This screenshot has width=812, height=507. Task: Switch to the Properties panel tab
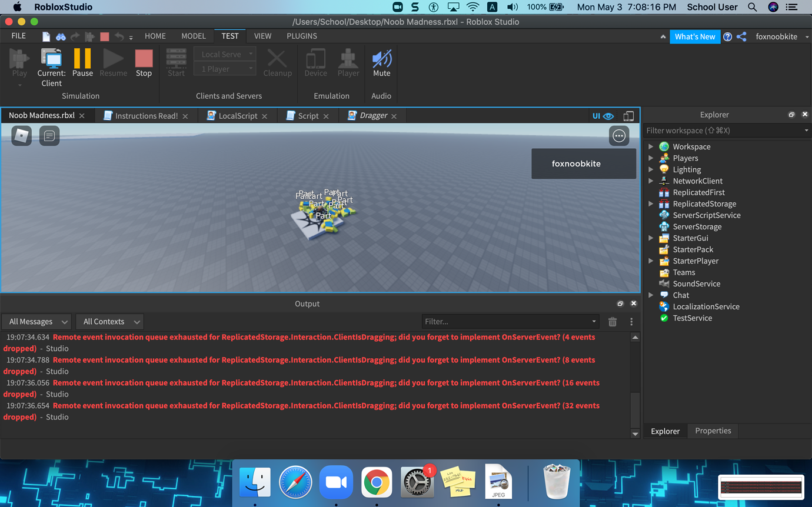pyautogui.click(x=713, y=431)
